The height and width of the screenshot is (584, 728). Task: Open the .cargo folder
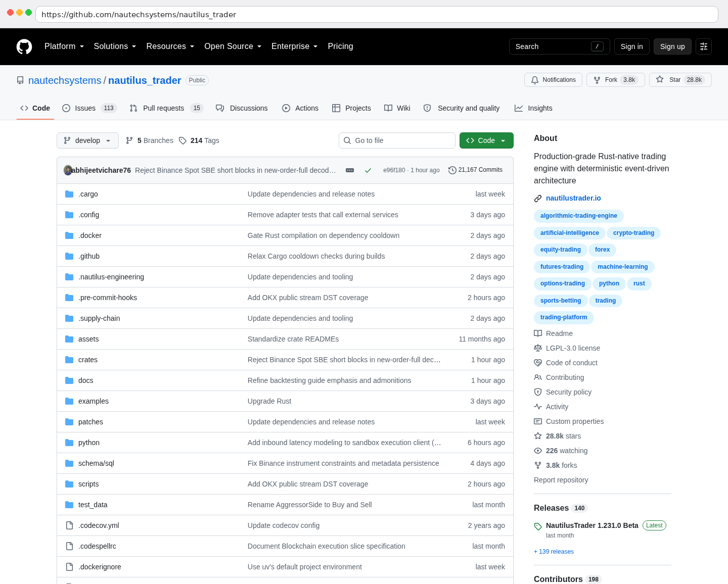88,194
